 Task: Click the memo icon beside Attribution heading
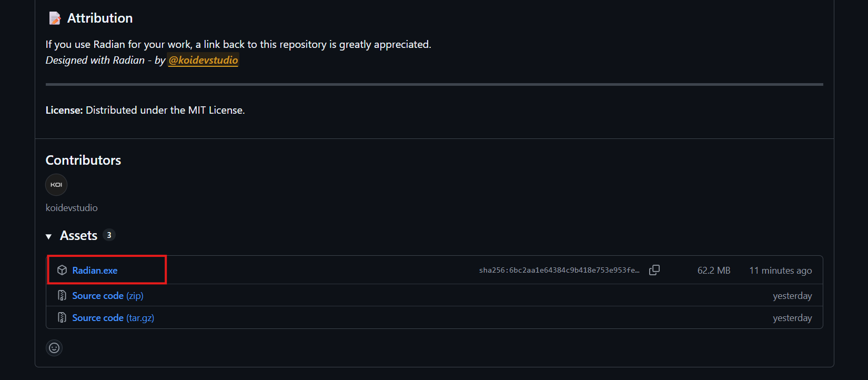(55, 18)
